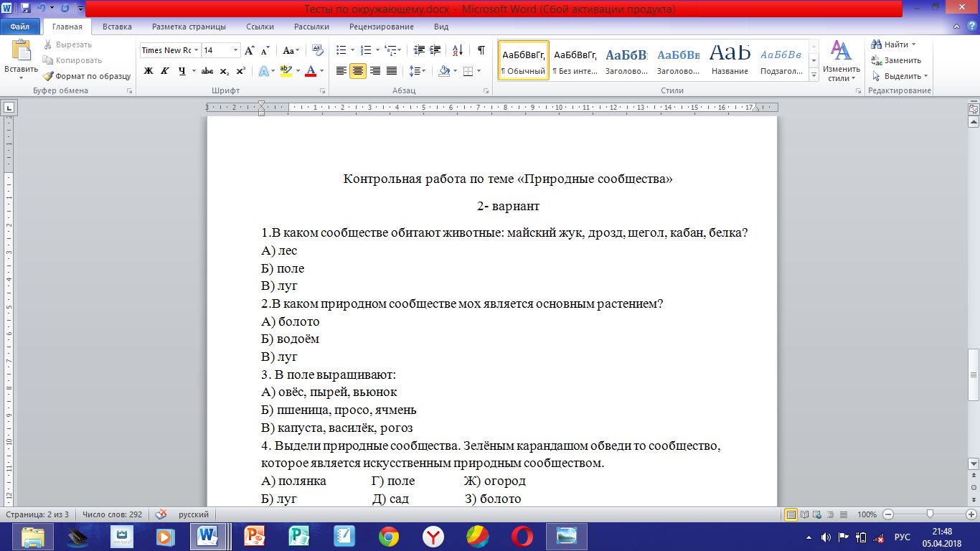Select Full Screen Reading view in status bar
The width and height of the screenshot is (980, 551).
coord(805,514)
